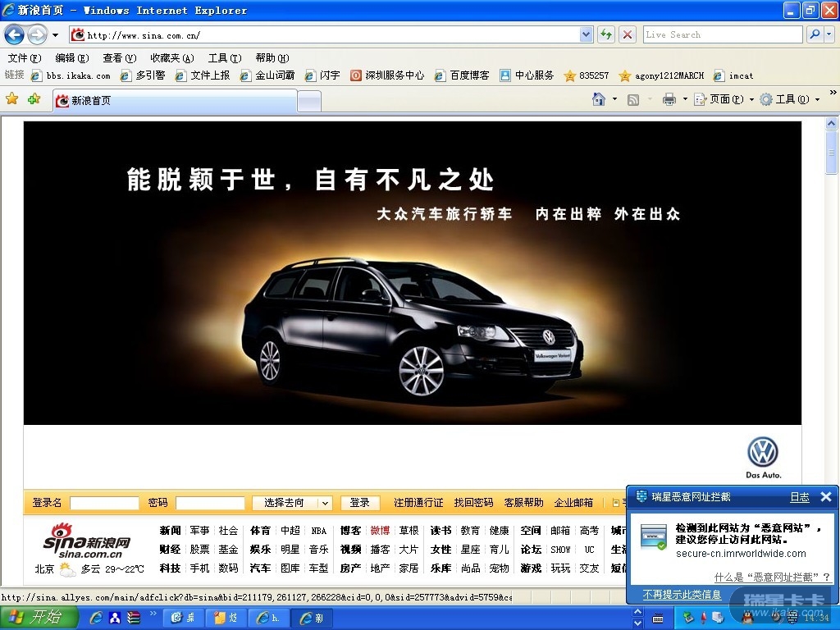The height and width of the screenshot is (630, 840).
Task: Open the agony1212MARCH starred bookmark
Action: (662, 75)
